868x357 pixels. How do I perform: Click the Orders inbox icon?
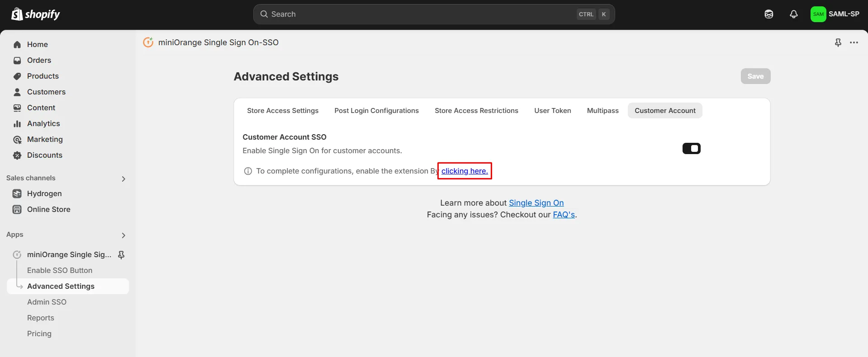tap(17, 60)
